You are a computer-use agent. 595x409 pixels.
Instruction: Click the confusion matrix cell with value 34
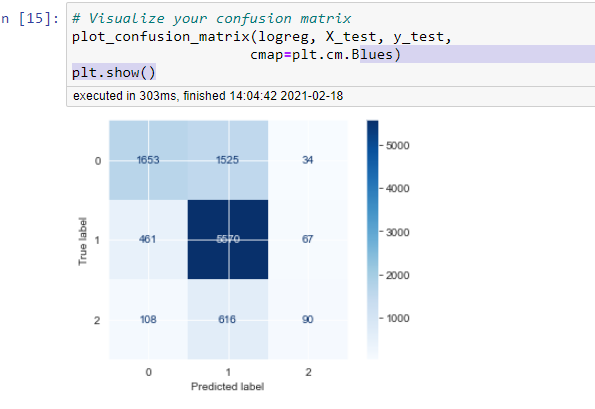(308, 160)
